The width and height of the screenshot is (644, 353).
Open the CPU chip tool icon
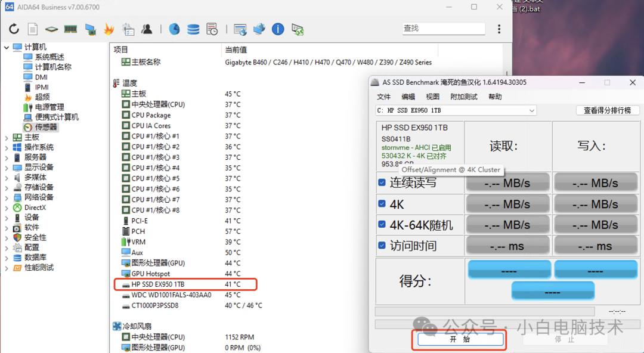pos(51,29)
